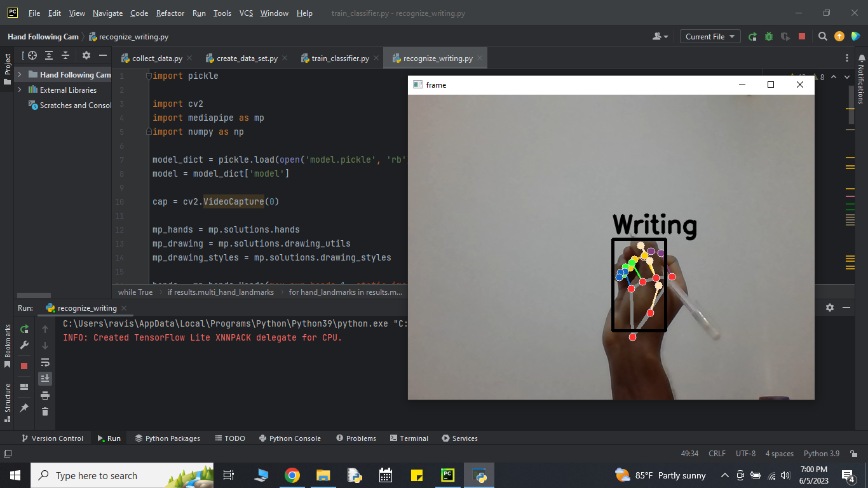Expand the External Libraries tree node
Viewport: 868px width, 488px height.
[20, 90]
